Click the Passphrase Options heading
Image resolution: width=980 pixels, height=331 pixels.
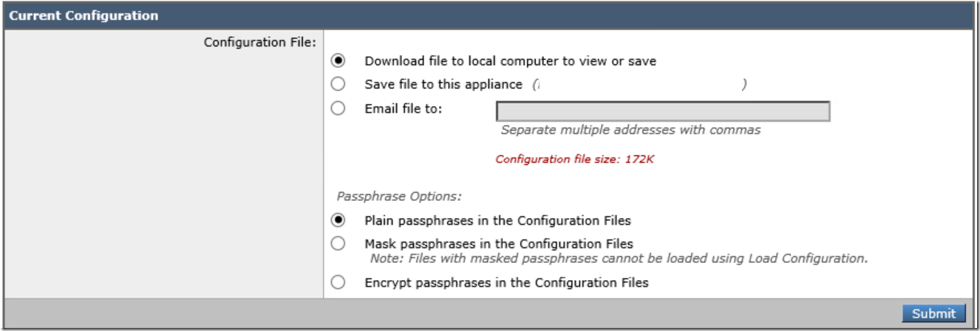point(399,197)
